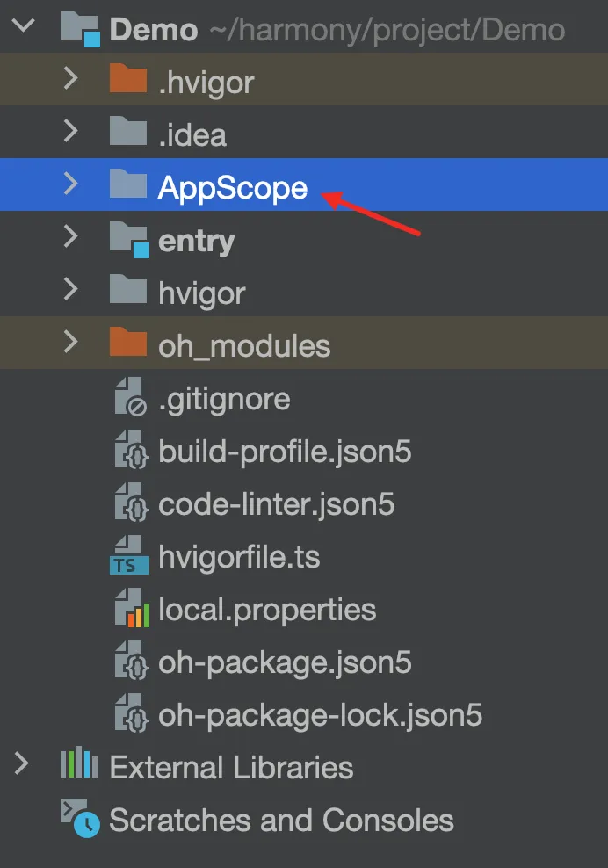Expand the AppScope folder chevron

(x=70, y=184)
